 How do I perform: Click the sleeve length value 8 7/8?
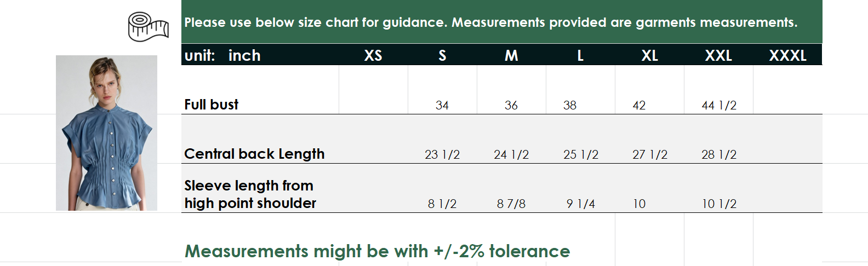click(511, 204)
